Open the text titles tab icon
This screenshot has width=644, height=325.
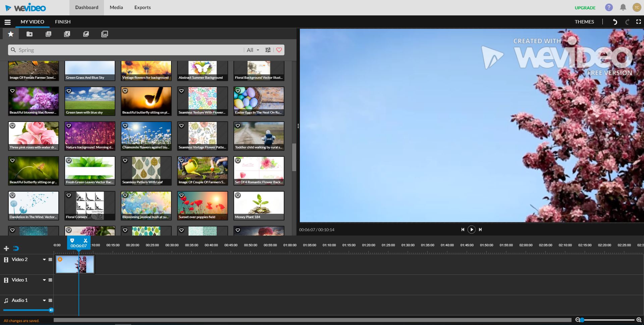(x=48, y=34)
